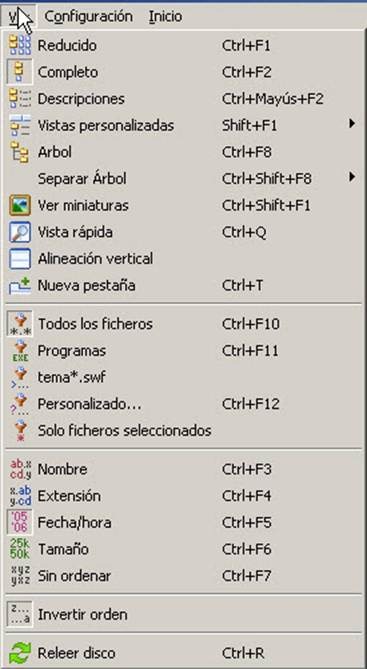The height and width of the screenshot is (669, 367).
Task: Click the Programas EXE filter icon
Action: coord(20,351)
